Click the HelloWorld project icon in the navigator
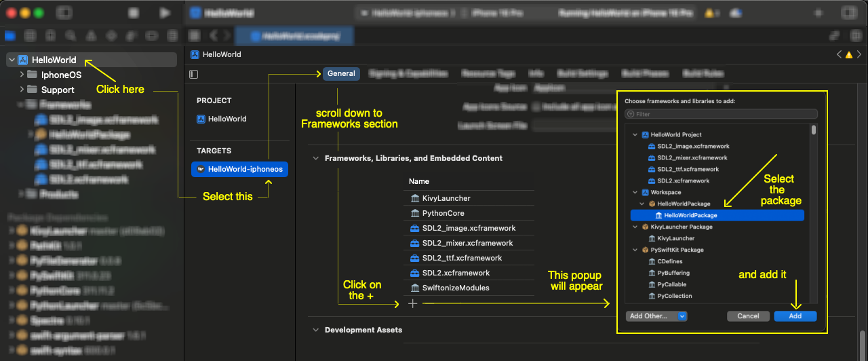Image resolution: width=868 pixels, height=361 pixels. [x=23, y=60]
